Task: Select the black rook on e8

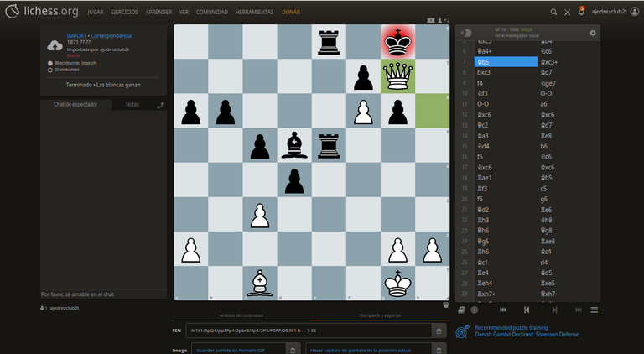Action: tap(329, 42)
